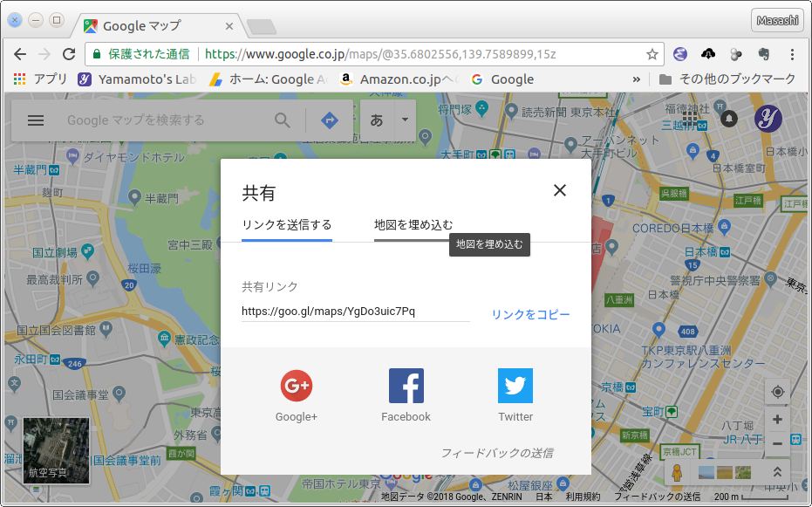
Task: Zoom out with the minus button
Action: pos(777,444)
